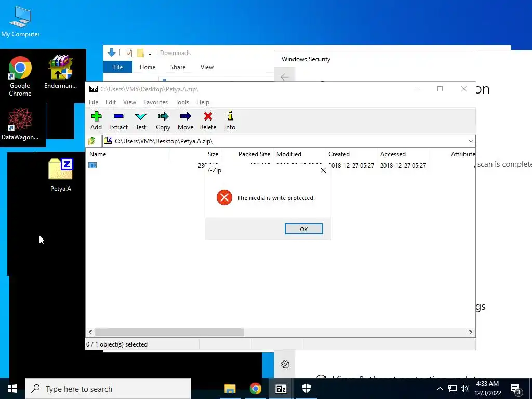The width and height of the screenshot is (532, 399).
Task: Click OK in the 7-Zip error dialog
Action: coord(303,229)
